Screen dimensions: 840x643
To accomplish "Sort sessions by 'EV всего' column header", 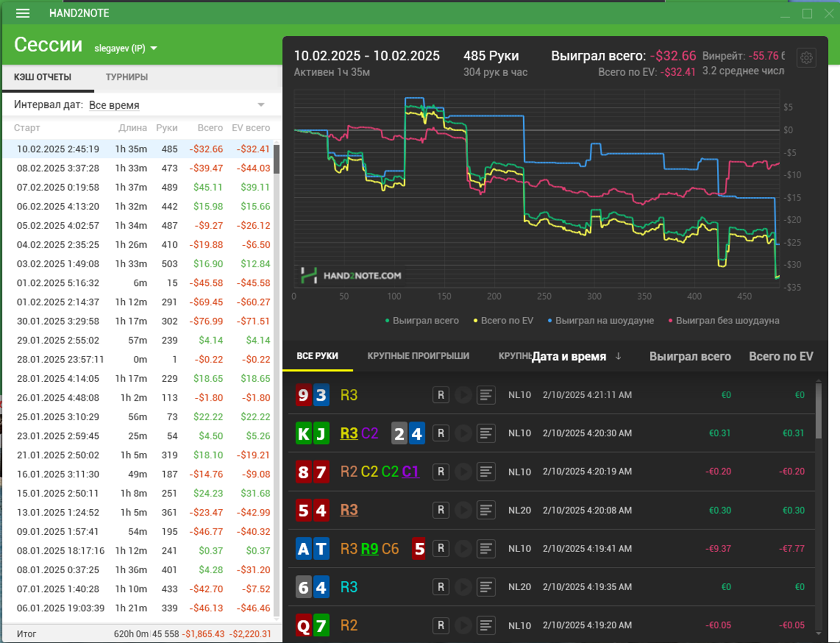I will (x=251, y=128).
